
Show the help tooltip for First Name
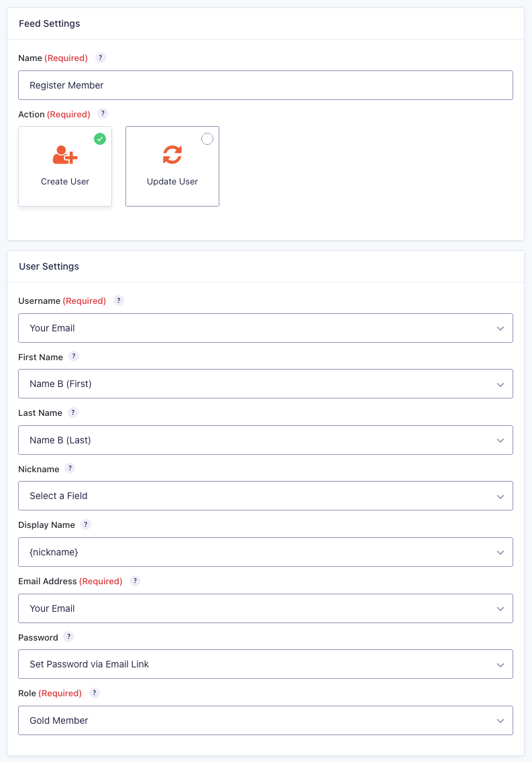(x=73, y=356)
